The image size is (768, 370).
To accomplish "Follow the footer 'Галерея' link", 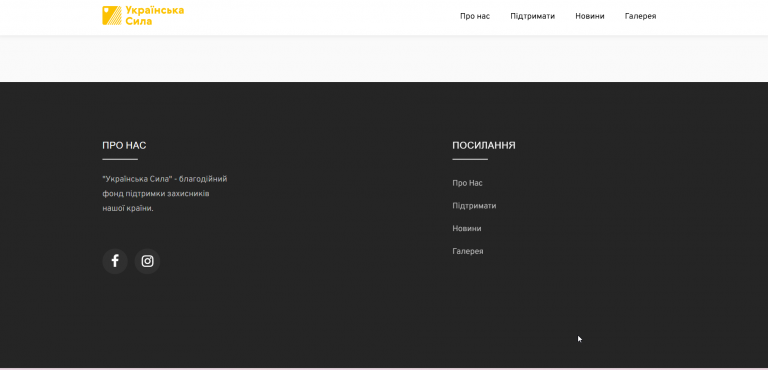I will [468, 251].
